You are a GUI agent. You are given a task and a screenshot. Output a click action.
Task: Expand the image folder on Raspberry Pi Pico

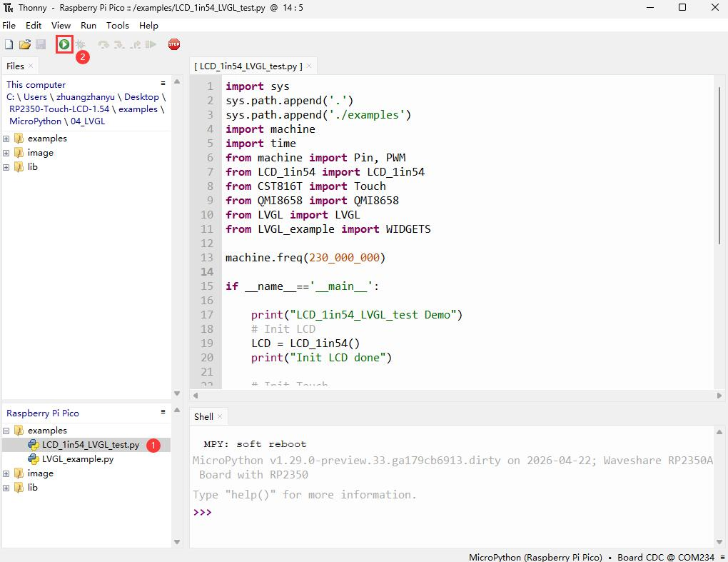click(5, 473)
